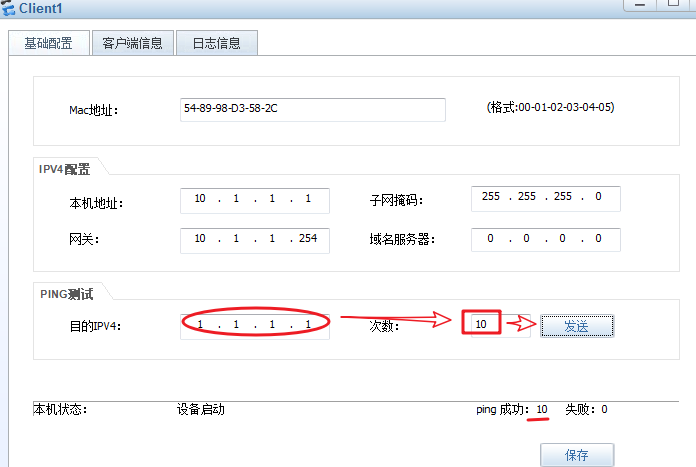The width and height of the screenshot is (696, 467).
Task: Click the 子网掩码 field
Action: click(x=546, y=198)
